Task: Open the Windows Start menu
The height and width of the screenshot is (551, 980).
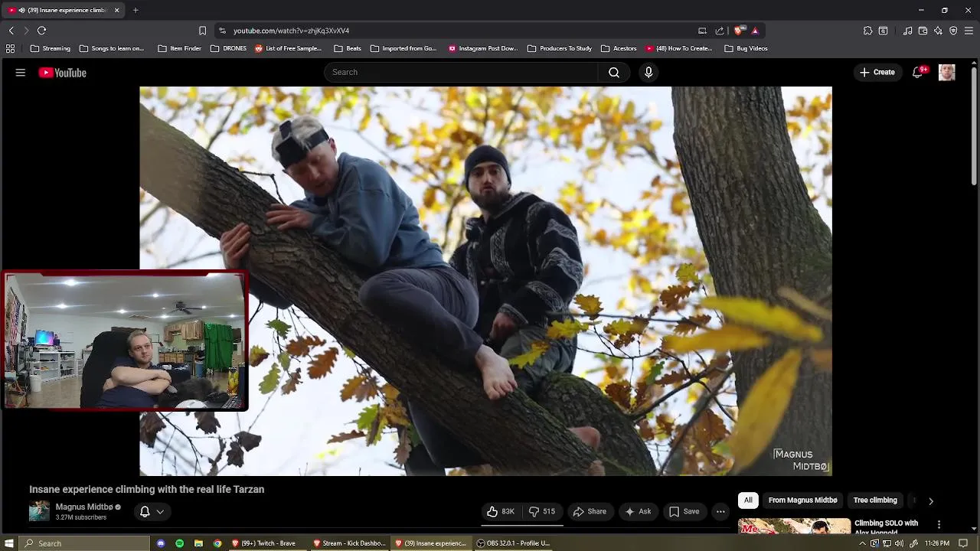Action: [x=9, y=543]
